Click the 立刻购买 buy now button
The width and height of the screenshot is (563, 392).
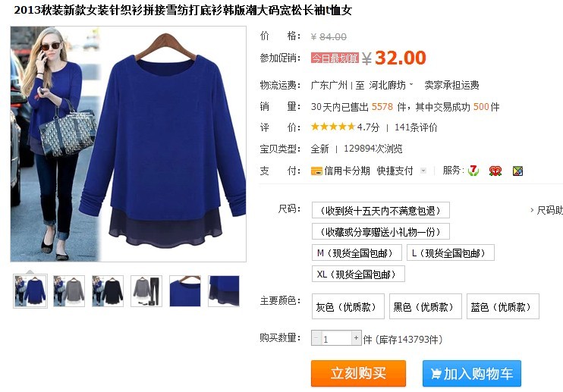click(358, 373)
